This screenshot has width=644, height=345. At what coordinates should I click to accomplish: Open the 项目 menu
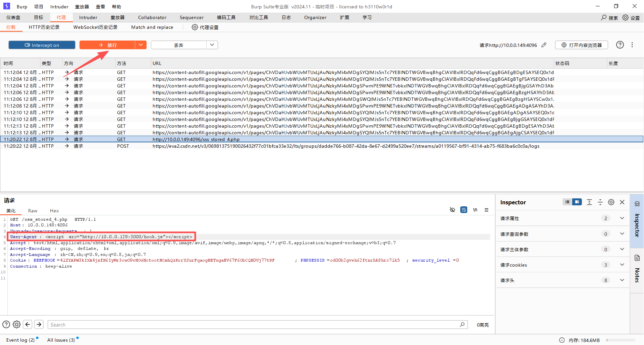[39, 7]
